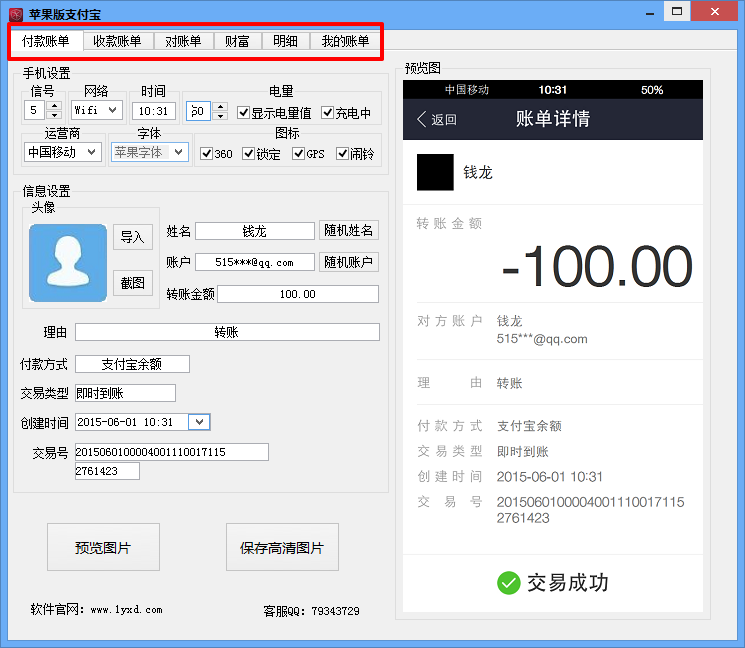745x648 pixels.
Task: Increase the 电量 value with the up arrow
Action: point(220,106)
